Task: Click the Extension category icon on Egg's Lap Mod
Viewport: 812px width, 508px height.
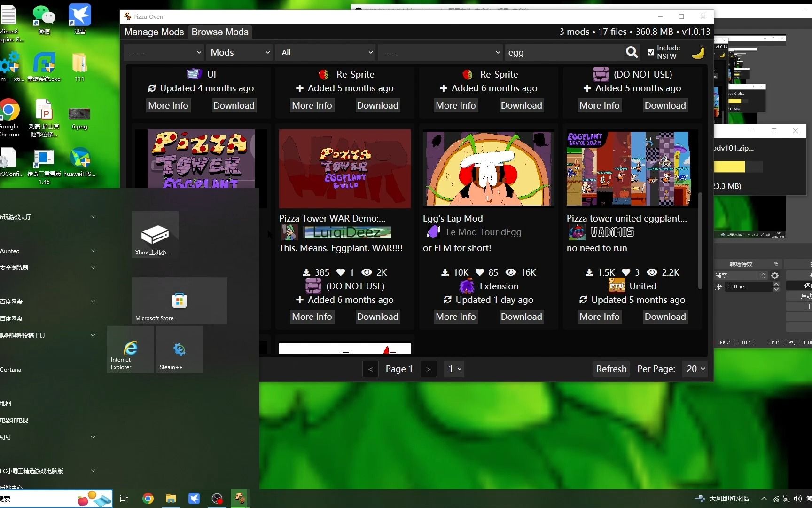Action: 467,286
